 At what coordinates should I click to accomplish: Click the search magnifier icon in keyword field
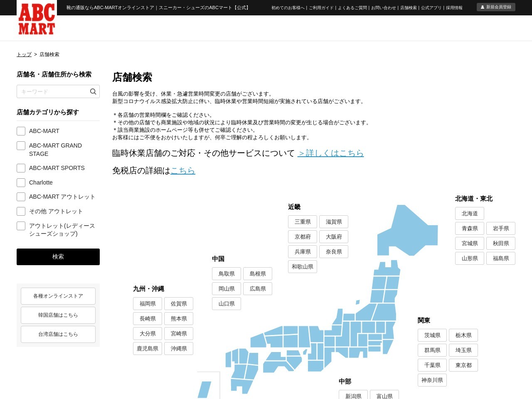93,91
